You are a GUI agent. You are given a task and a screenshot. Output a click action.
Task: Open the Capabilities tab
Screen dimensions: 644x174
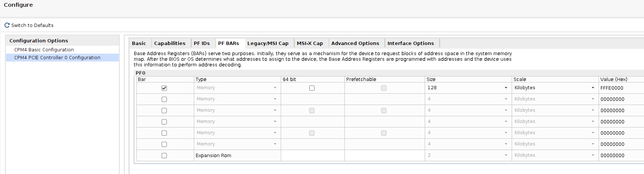[170, 43]
